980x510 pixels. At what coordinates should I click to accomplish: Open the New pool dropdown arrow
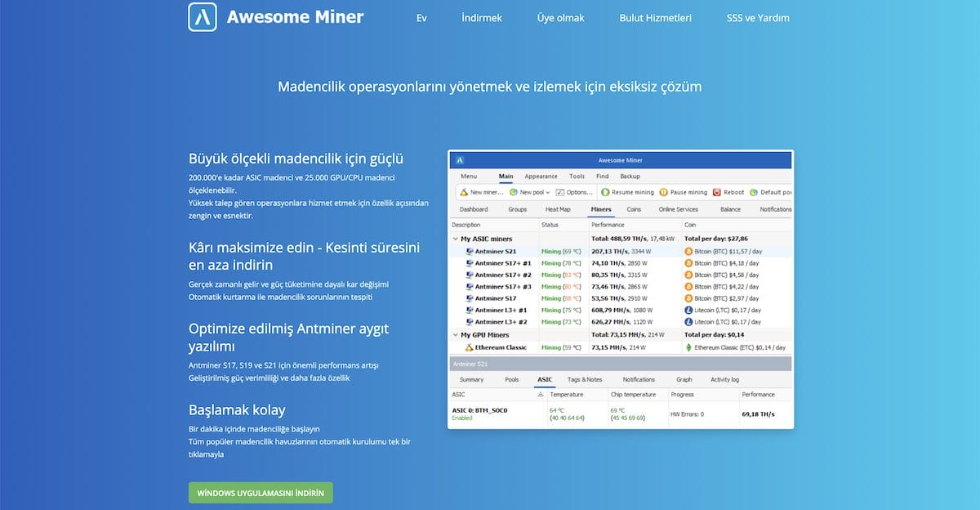tap(547, 193)
